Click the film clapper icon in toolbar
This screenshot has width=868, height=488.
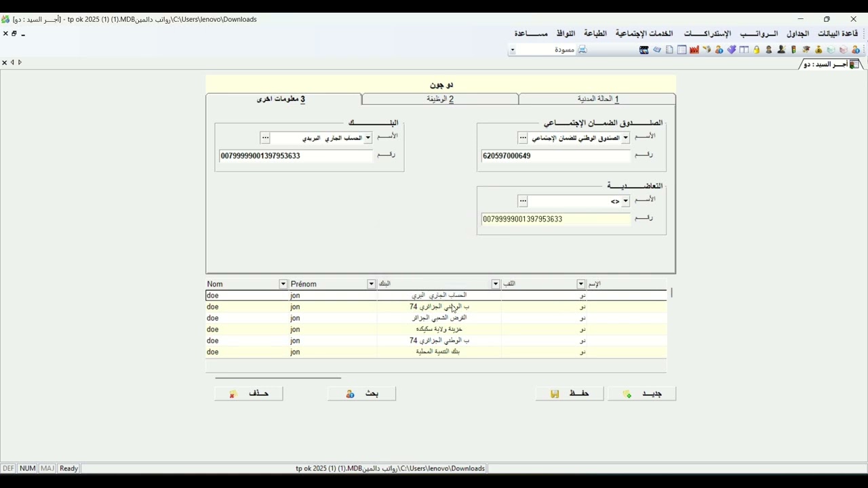click(x=644, y=49)
